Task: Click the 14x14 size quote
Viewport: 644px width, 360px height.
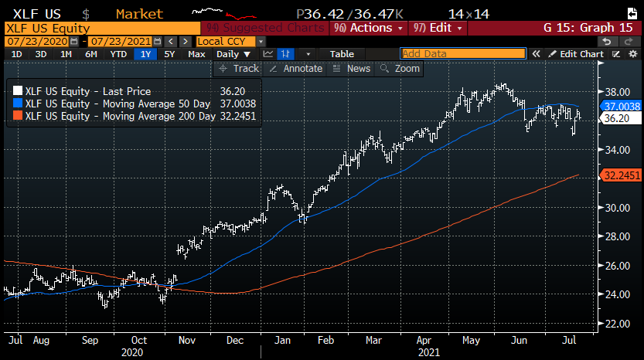Action: 469,14
